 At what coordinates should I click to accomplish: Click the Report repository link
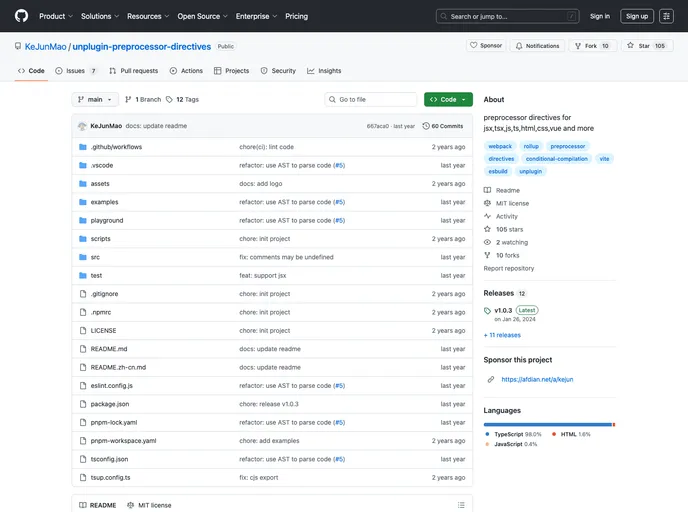click(x=509, y=268)
